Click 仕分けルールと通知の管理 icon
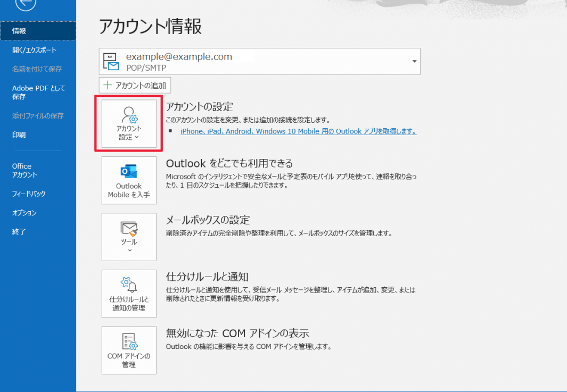Image resolution: width=567 pixels, height=392 pixels. tap(129, 294)
